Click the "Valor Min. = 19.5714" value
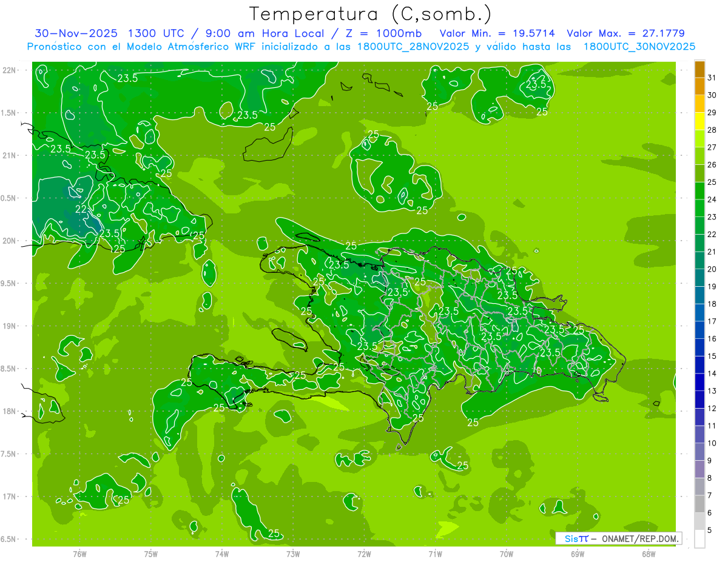Image resolution: width=728 pixels, height=562 pixels. 497,33
